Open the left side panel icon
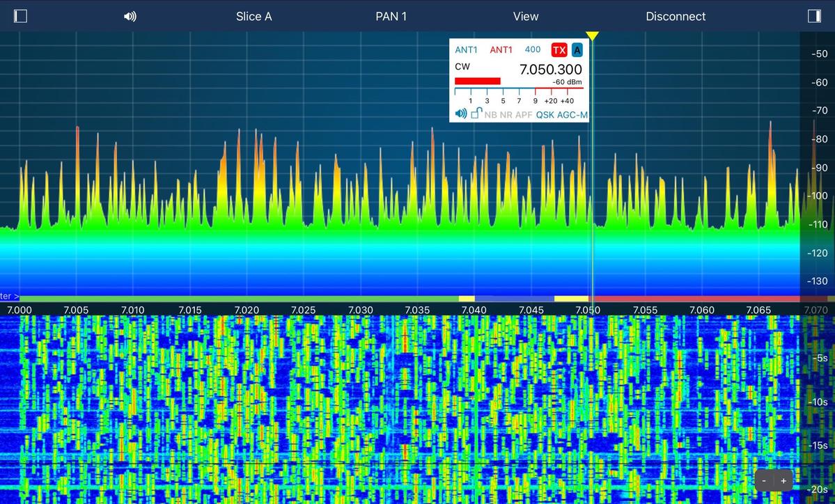Viewport: 835px width, 504px height. [x=20, y=16]
